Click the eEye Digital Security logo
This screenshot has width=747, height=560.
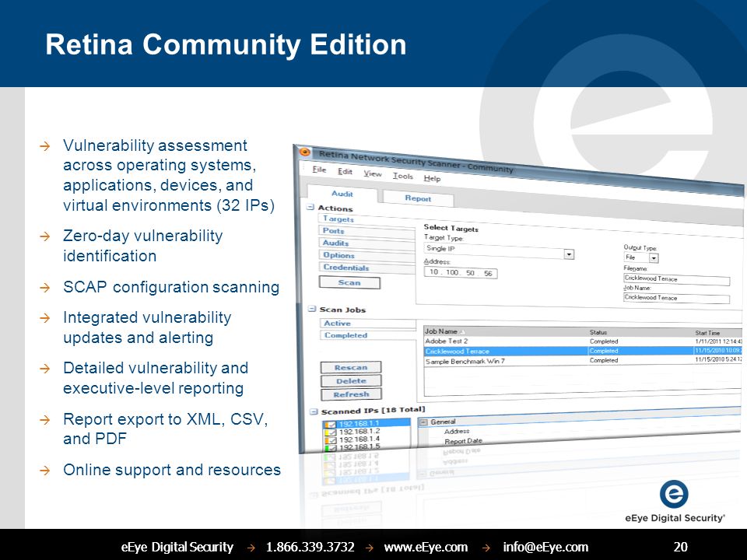pos(674,501)
